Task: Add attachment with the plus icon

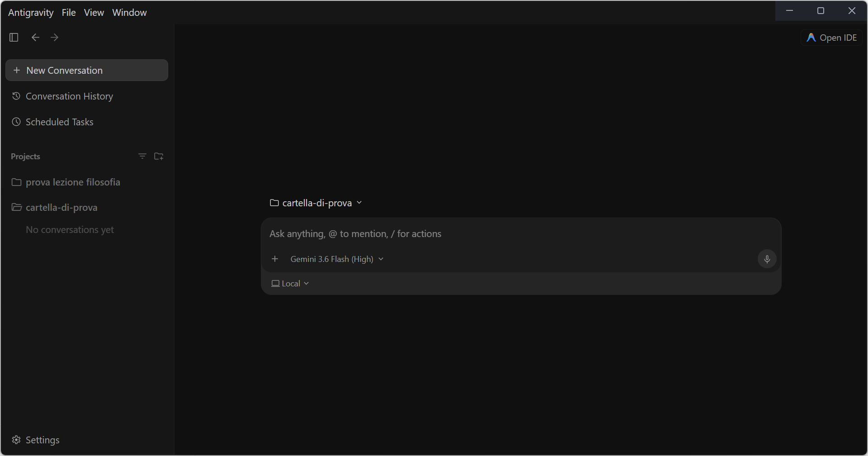Action: [x=275, y=259]
